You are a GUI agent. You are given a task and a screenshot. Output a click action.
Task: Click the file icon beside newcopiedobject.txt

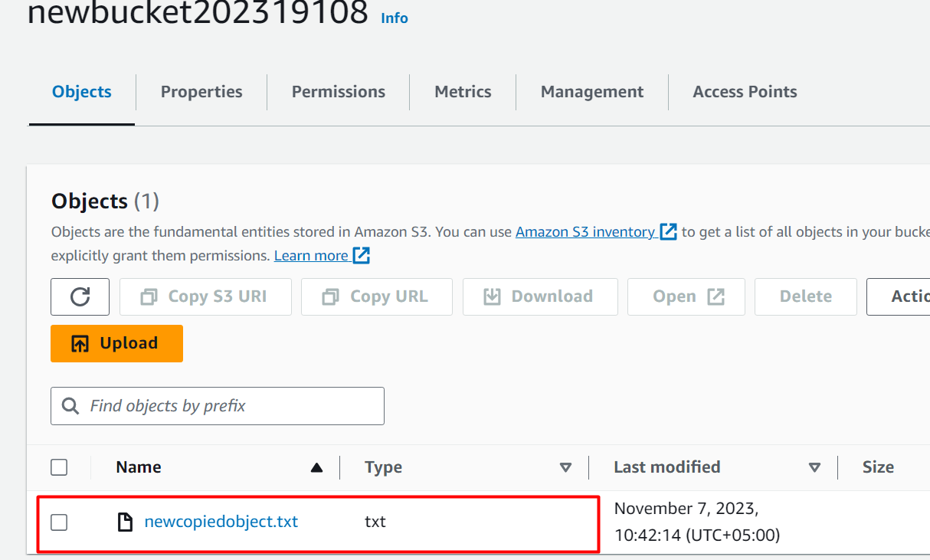tap(124, 522)
